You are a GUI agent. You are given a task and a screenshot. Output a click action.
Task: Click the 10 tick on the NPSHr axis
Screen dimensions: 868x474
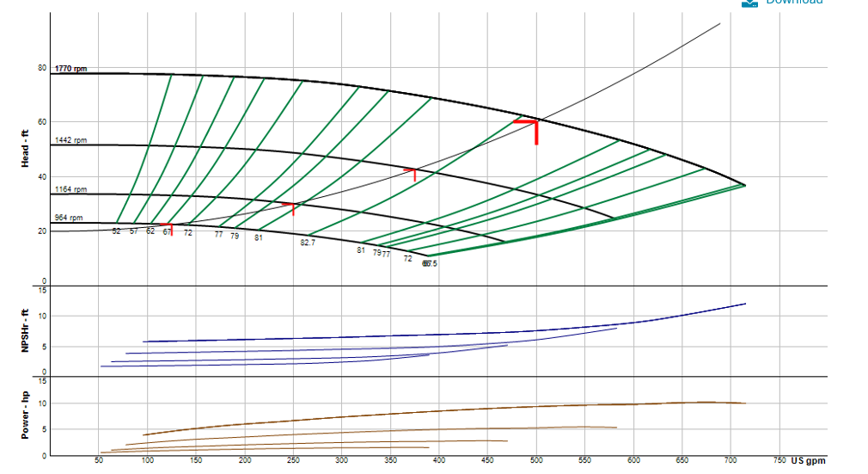tap(42, 316)
